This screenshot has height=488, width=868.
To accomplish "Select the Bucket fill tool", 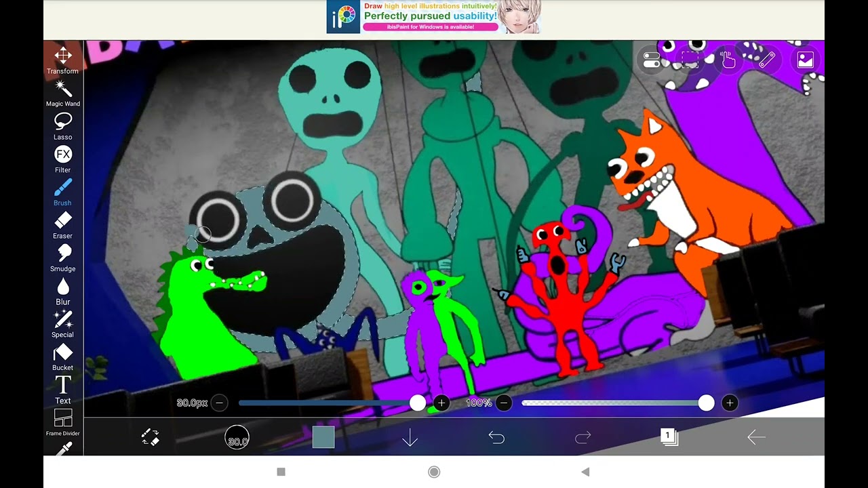I will tap(62, 357).
